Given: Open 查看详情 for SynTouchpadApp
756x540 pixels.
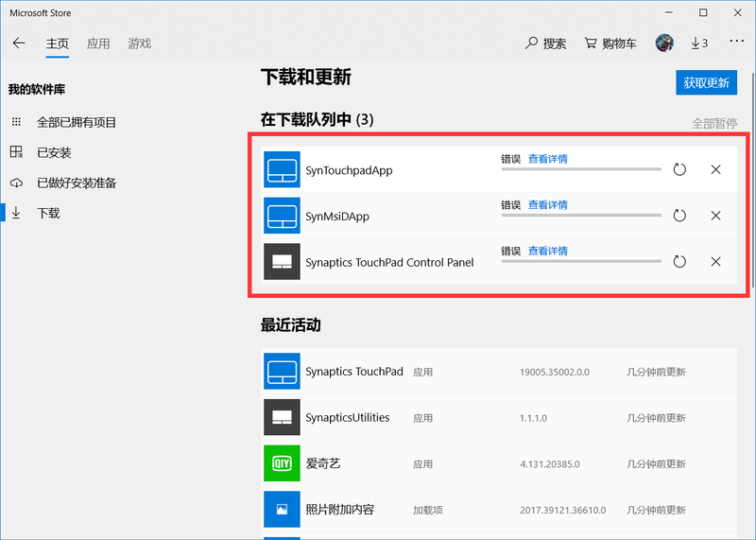Looking at the screenshot, I should (x=548, y=159).
